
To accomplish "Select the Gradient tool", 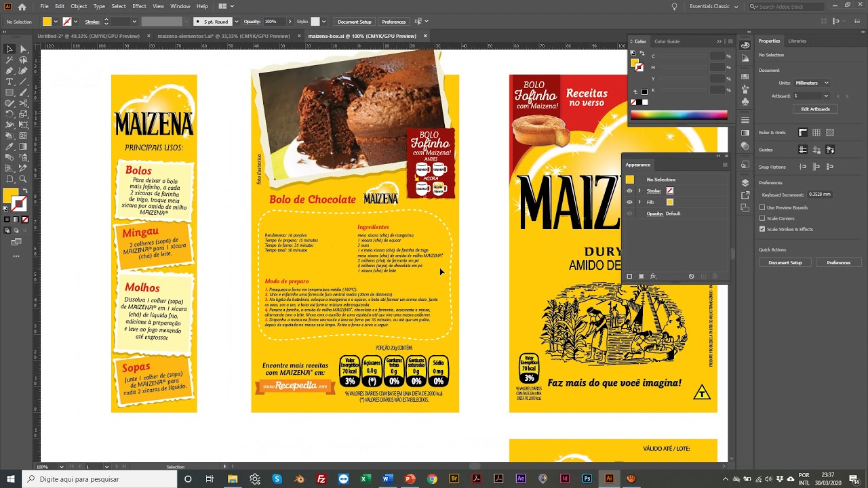I will coord(23,146).
